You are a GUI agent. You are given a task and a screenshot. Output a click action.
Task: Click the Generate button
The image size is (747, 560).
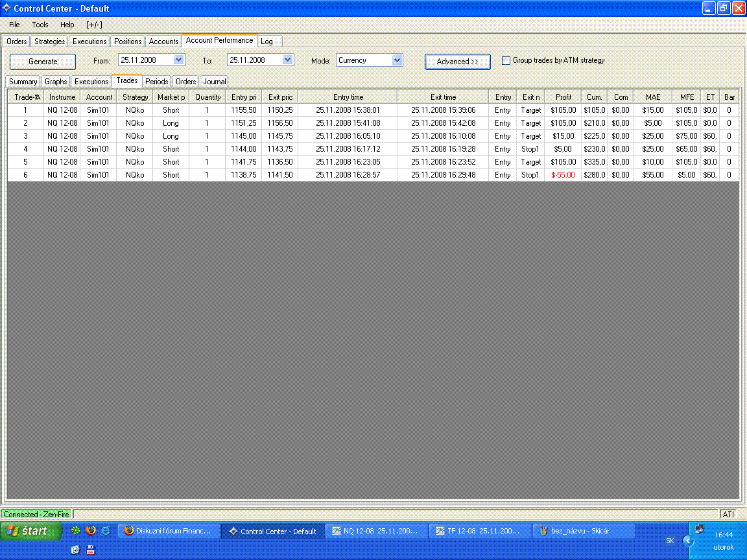click(x=43, y=62)
